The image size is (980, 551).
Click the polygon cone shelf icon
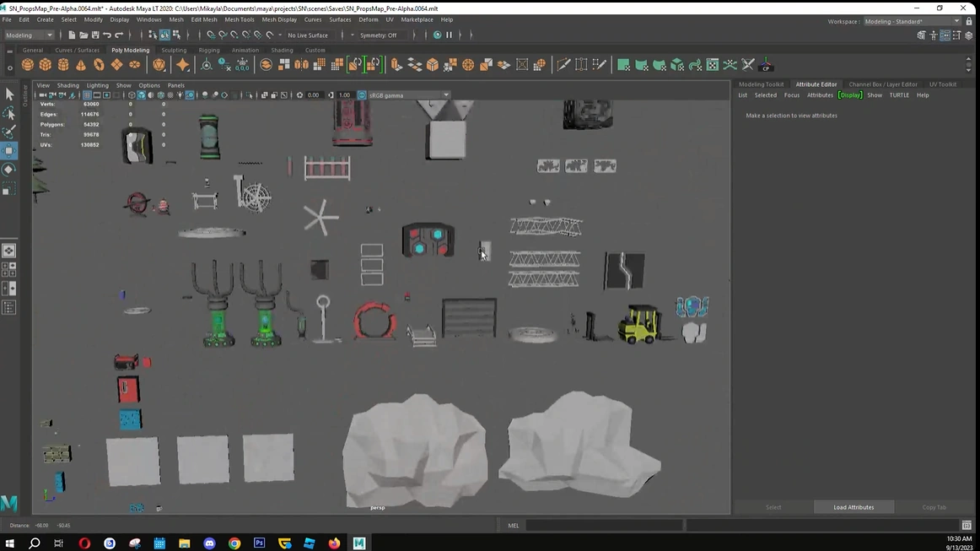tap(81, 65)
